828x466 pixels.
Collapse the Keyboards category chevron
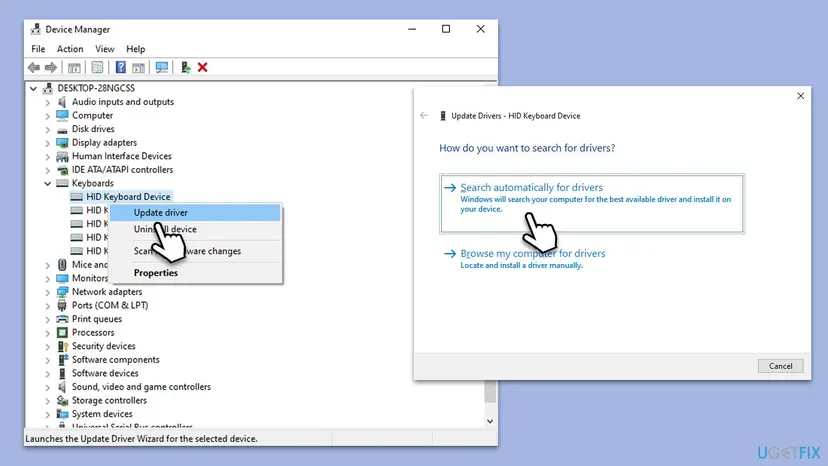click(48, 183)
